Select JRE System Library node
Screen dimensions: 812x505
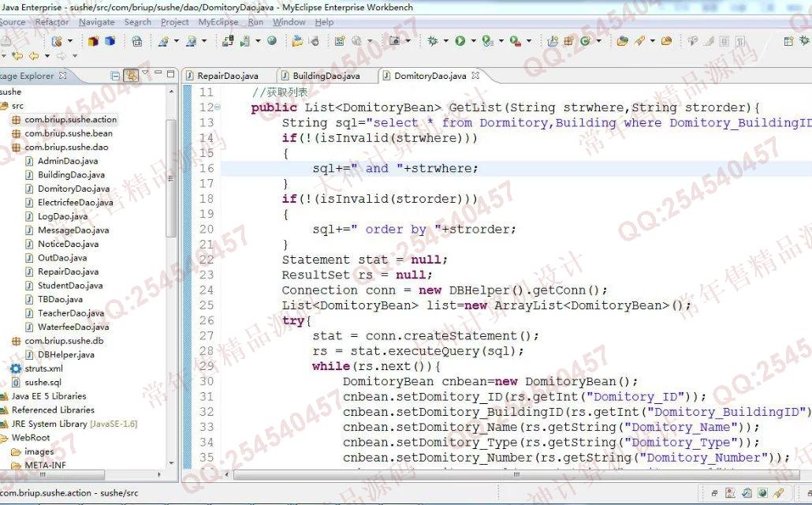pos(74,424)
